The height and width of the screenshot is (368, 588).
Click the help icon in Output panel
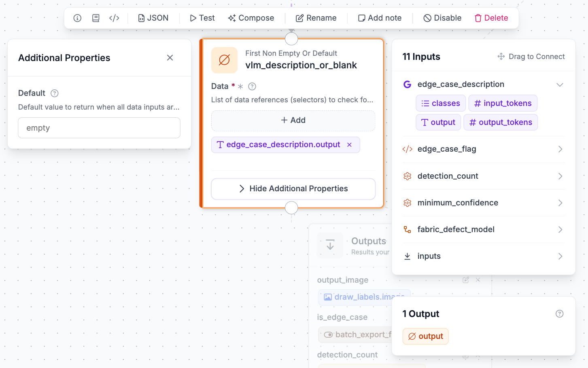click(x=560, y=314)
